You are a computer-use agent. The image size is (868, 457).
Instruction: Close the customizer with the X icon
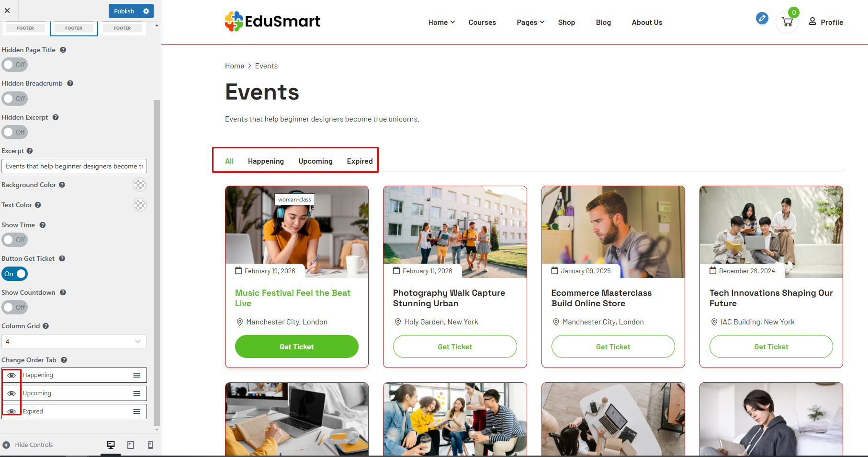tap(7, 10)
